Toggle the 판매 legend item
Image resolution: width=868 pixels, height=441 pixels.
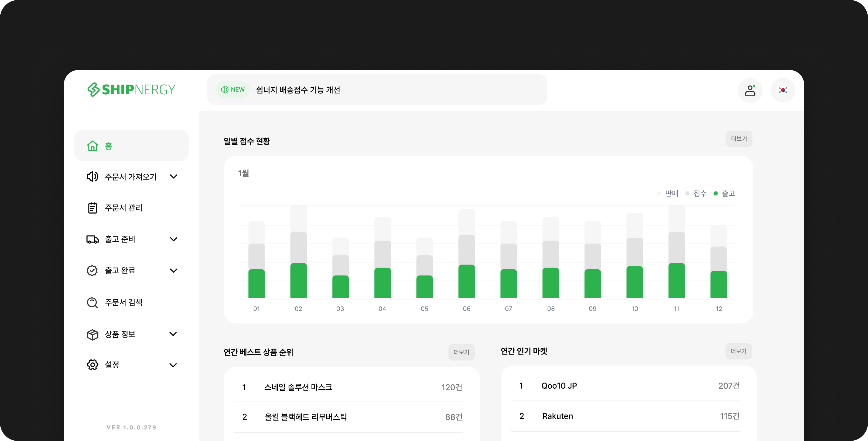tap(668, 193)
